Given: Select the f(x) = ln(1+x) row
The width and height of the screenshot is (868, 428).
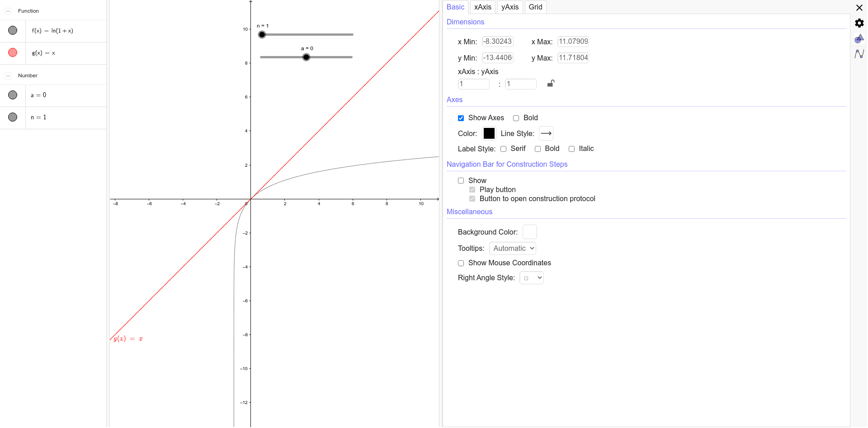Looking at the screenshot, I should 53,31.
